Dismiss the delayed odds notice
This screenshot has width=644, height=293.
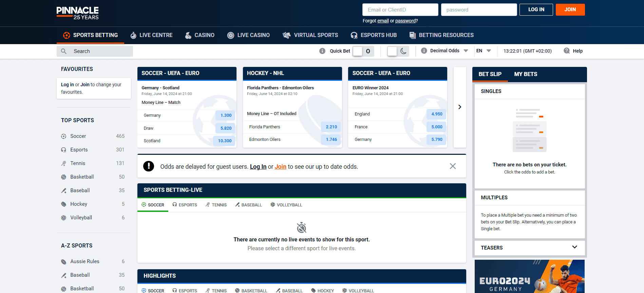pos(453,166)
